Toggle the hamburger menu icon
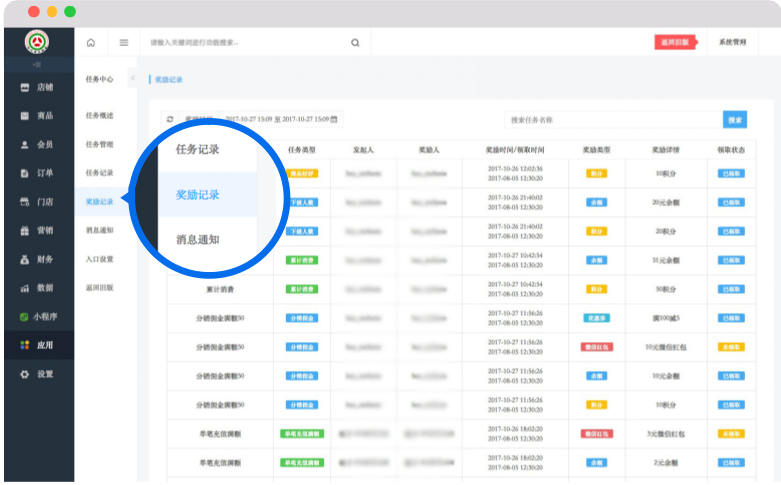The width and height of the screenshot is (781, 485). click(x=124, y=43)
